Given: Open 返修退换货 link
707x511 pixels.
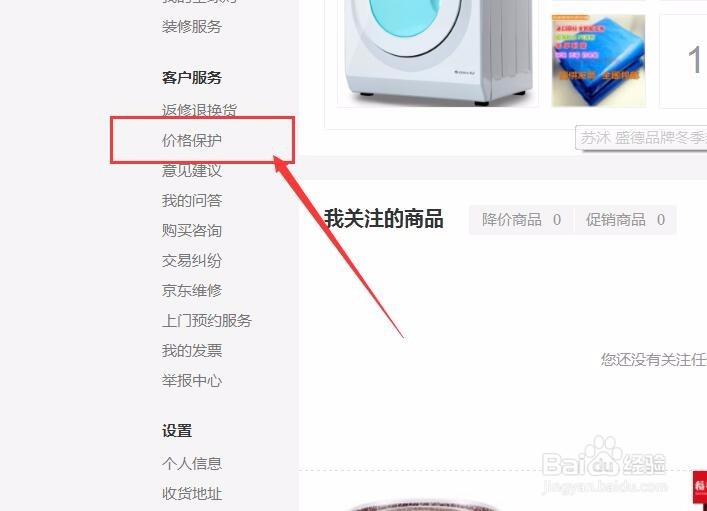Looking at the screenshot, I should [199, 110].
